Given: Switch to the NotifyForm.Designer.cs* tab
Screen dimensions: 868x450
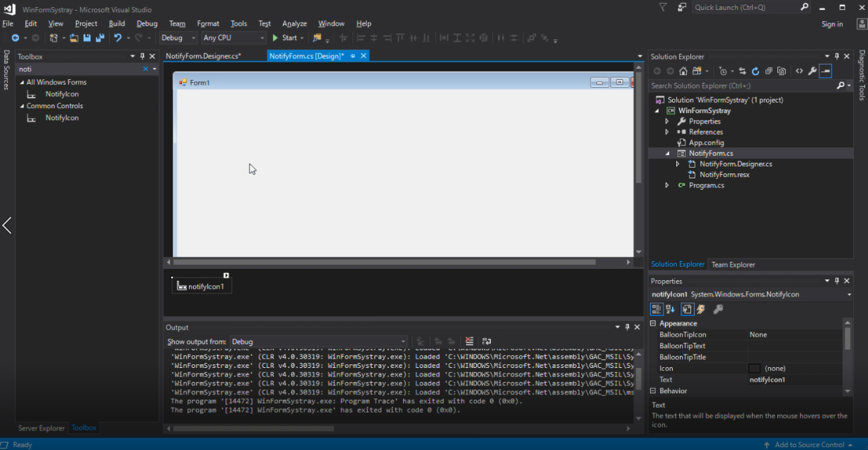Looking at the screenshot, I should click(204, 56).
